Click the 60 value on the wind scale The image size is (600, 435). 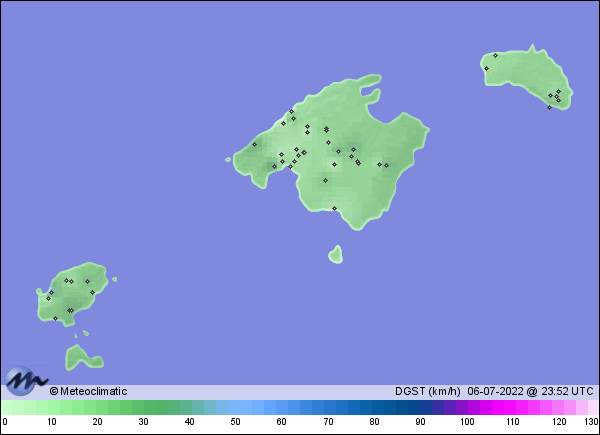[281, 422]
